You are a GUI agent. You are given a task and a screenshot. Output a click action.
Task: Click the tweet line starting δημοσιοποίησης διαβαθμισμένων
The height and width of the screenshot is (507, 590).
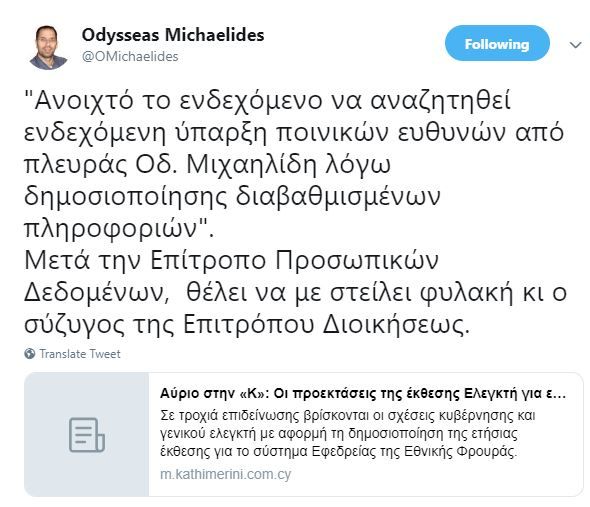[x=232, y=196]
